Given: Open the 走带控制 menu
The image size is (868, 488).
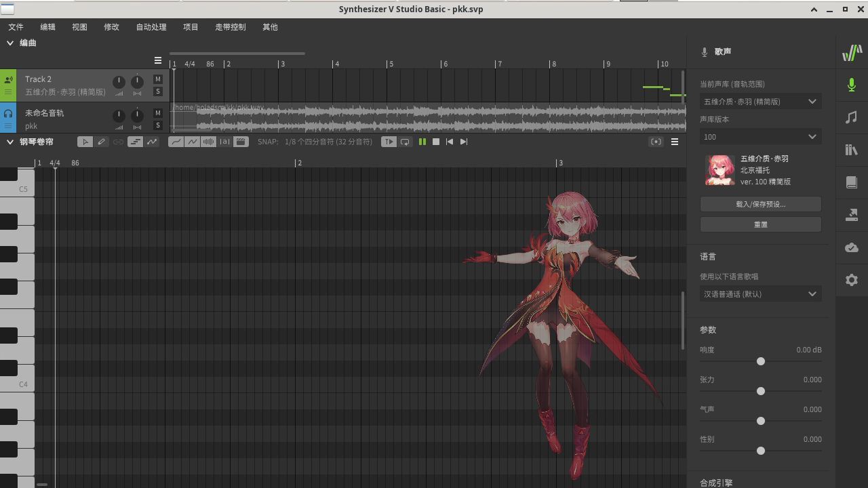Looking at the screenshot, I should (x=230, y=27).
